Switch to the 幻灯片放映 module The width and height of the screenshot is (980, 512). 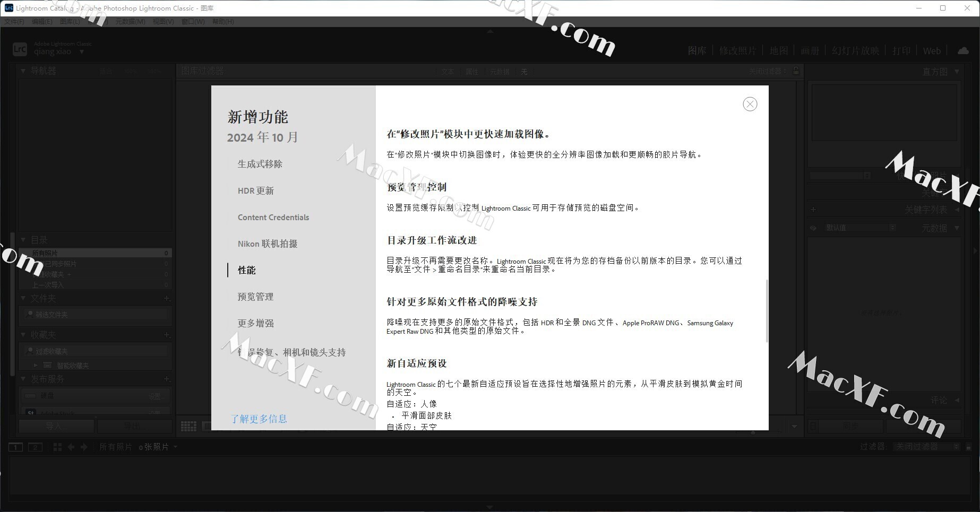coord(855,51)
